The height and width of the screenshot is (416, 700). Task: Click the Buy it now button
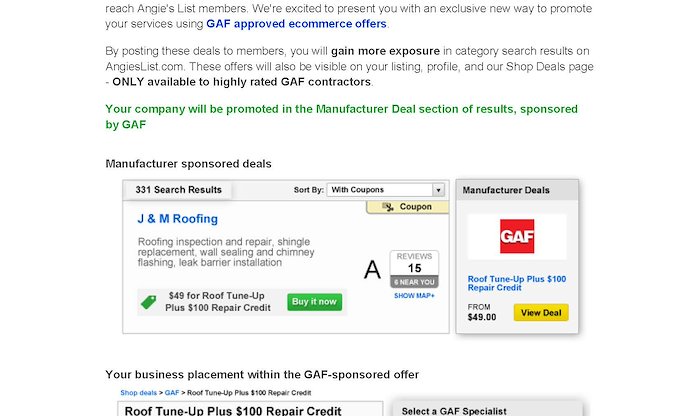(x=314, y=302)
